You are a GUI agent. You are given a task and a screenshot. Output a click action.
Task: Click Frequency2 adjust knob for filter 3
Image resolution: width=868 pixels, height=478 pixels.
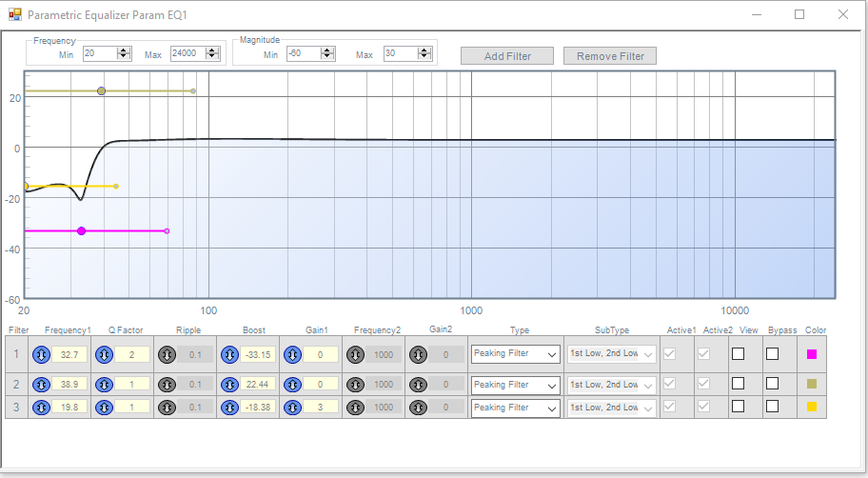355,408
